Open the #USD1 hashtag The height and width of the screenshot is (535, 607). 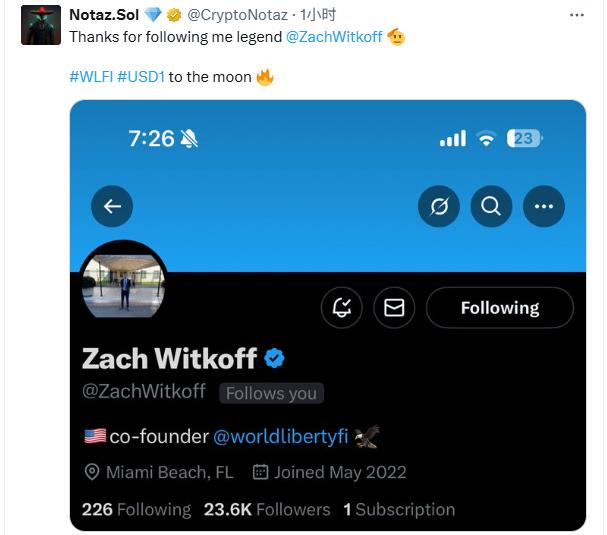pyautogui.click(x=141, y=77)
